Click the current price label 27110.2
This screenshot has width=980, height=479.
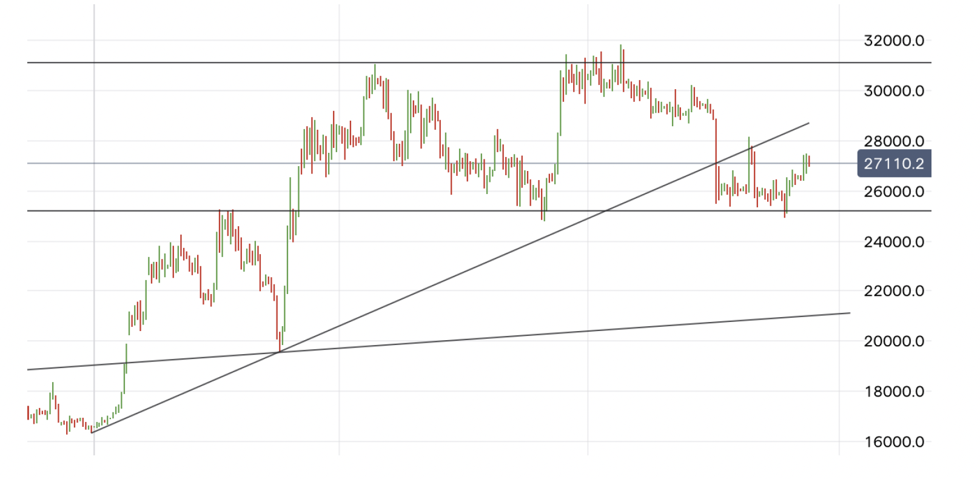point(894,164)
